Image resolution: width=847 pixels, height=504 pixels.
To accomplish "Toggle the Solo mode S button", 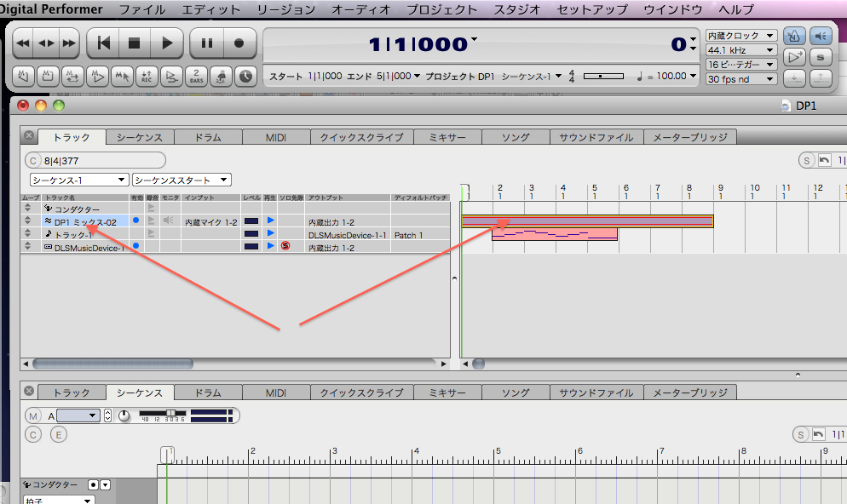I will tap(821, 57).
